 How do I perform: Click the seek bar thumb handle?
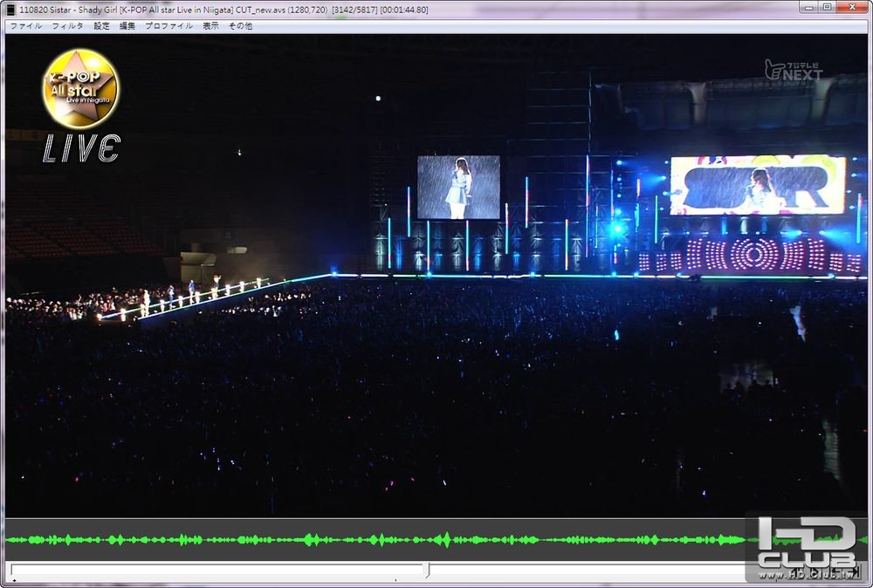(427, 570)
